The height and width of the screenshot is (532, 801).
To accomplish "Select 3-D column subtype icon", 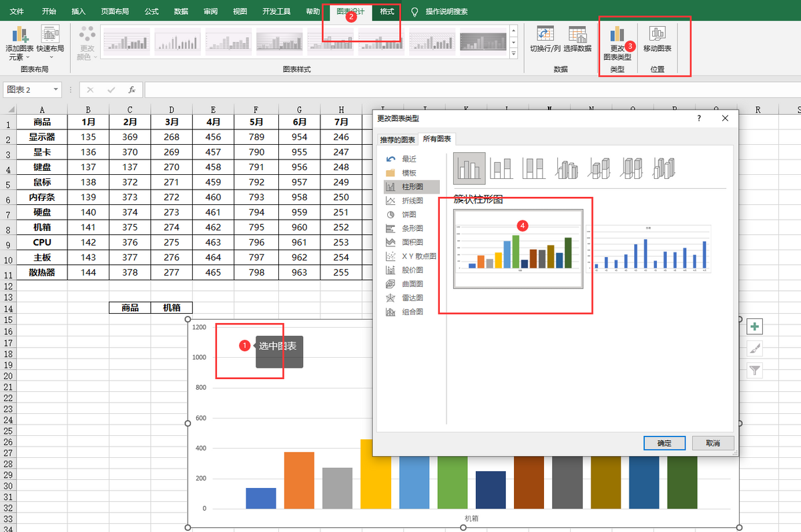I will coord(664,168).
